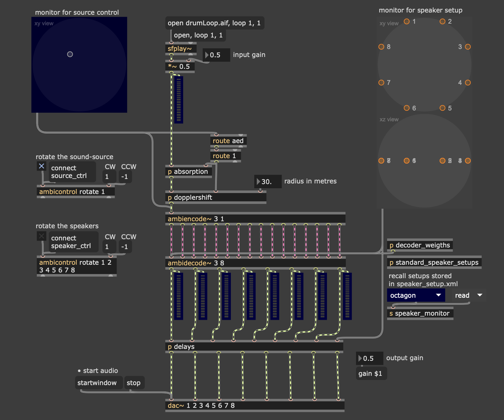Select the p dopplershift subpatcher
Image resolution: width=504 pixels, height=420 pixels.
(216, 198)
